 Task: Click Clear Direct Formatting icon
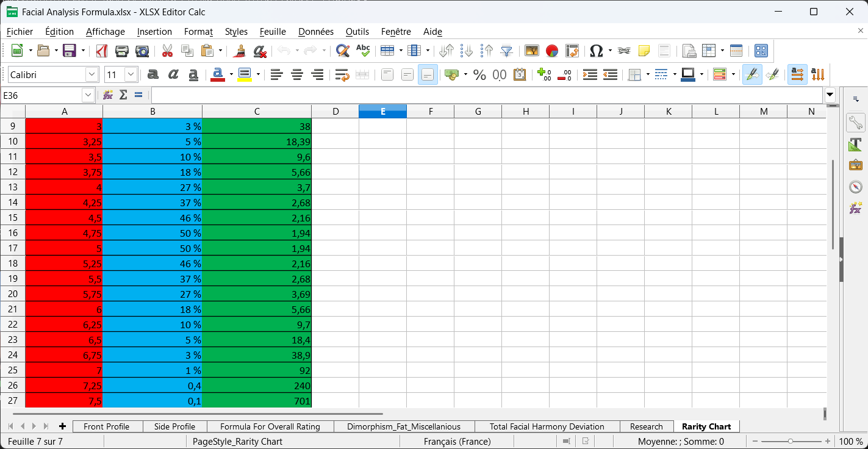click(260, 51)
